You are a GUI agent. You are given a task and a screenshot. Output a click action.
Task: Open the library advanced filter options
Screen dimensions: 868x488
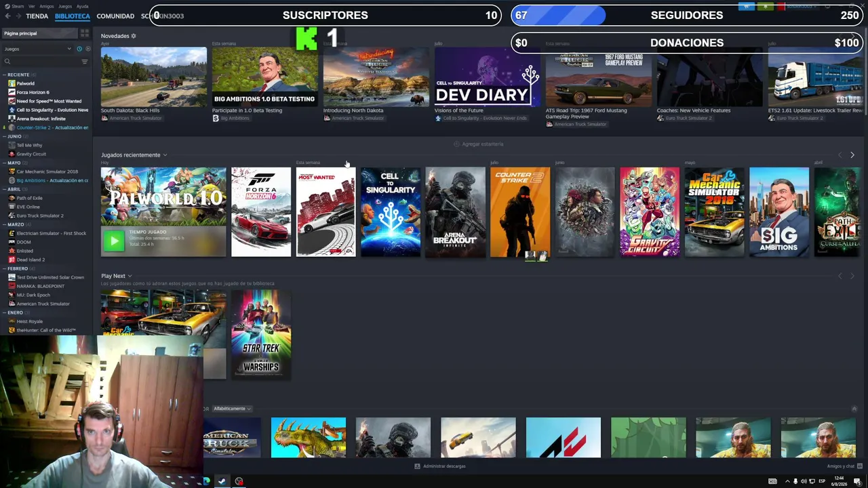click(85, 62)
